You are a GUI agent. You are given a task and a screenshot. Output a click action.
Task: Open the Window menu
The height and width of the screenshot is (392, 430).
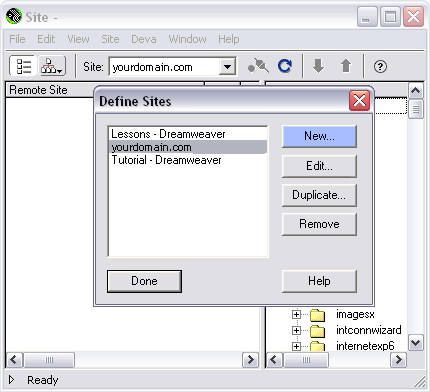click(x=187, y=39)
